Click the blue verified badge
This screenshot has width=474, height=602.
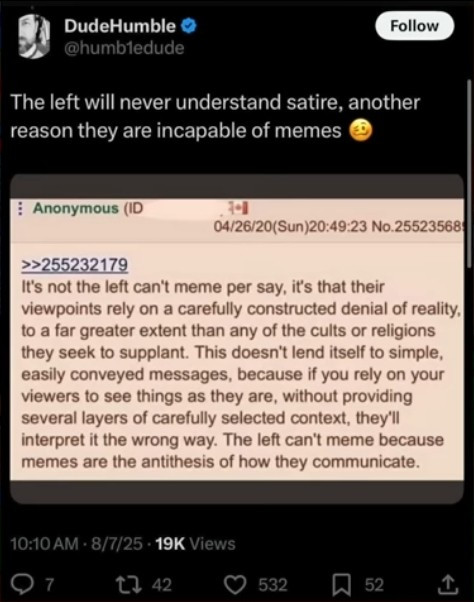click(188, 26)
